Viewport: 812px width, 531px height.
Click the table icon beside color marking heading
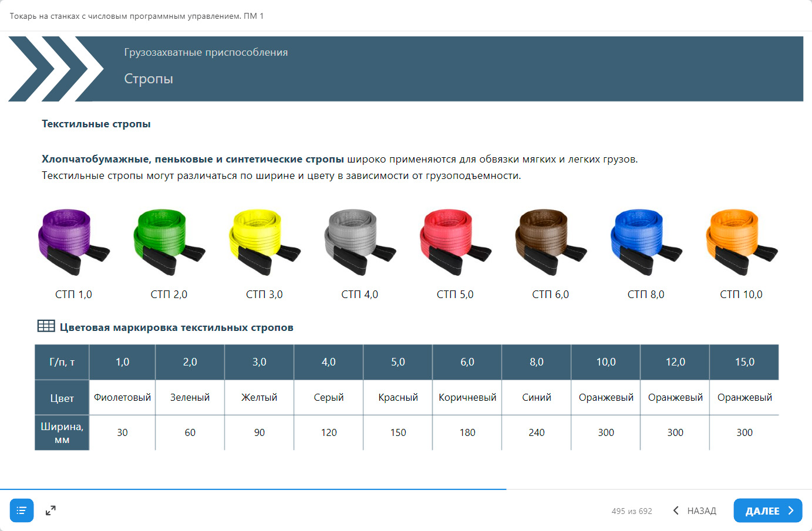(46, 326)
